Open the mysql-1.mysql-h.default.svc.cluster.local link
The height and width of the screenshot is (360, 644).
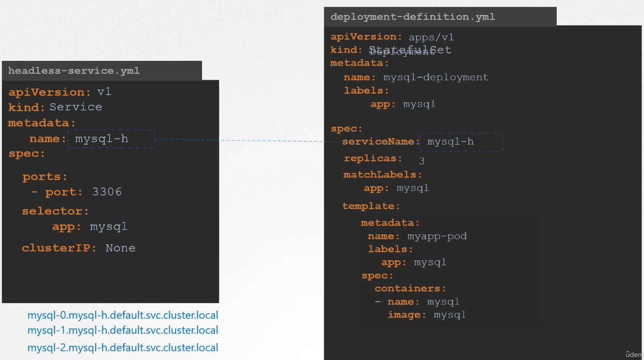pyautogui.click(x=123, y=331)
